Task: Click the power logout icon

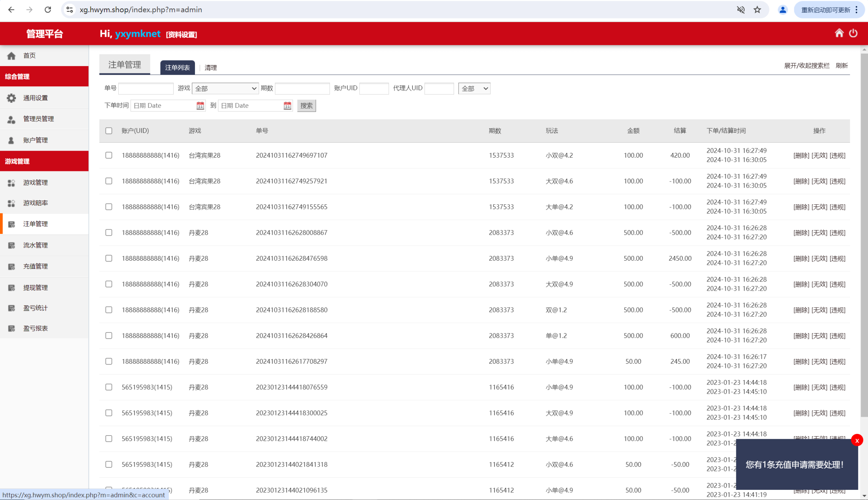Action: pyautogui.click(x=853, y=33)
